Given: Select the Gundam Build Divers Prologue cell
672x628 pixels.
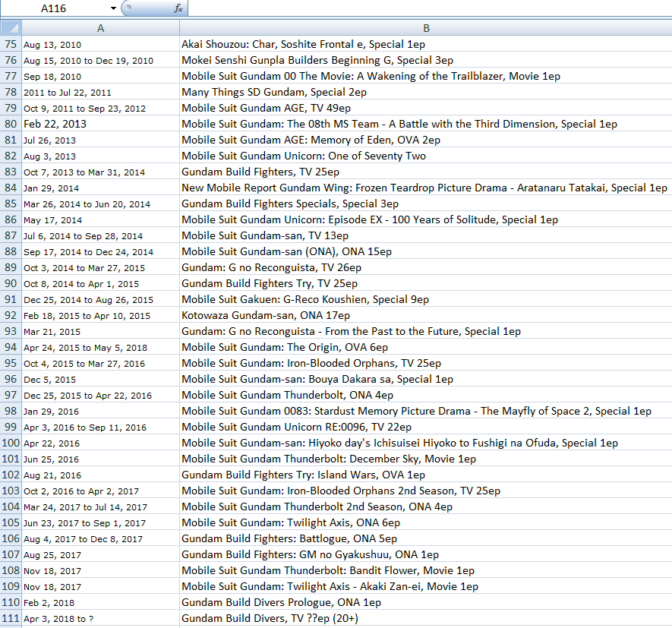Looking at the screenshot, I should point(281,602).
